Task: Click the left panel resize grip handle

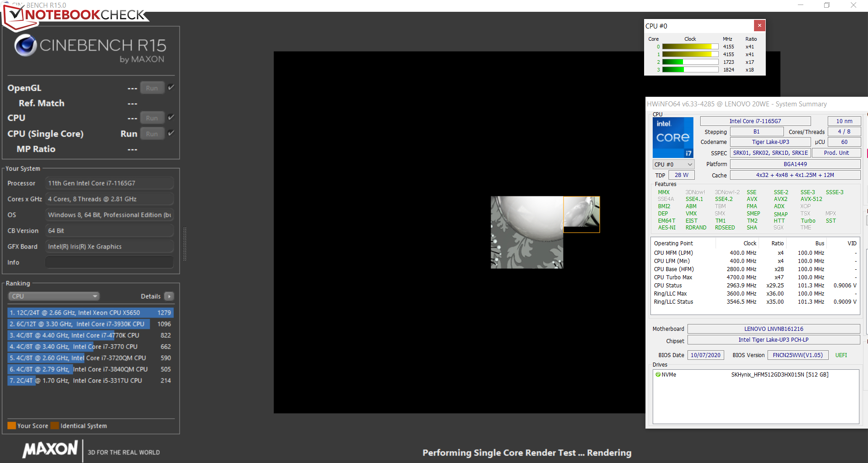Action: (185, 244)
